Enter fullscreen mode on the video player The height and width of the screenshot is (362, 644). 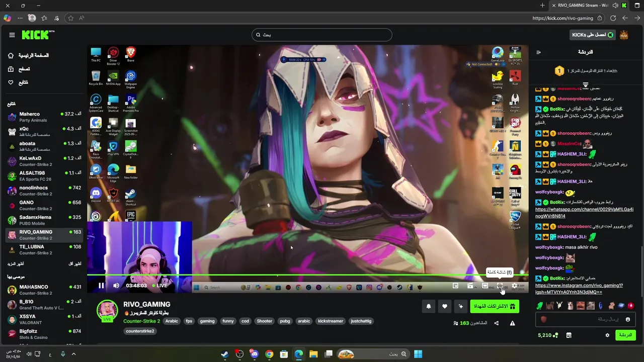click(x=500, y=286)
